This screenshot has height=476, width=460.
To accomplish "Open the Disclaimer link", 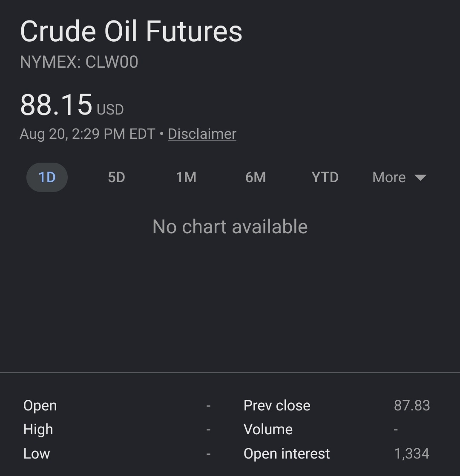I will click(202, 134).
